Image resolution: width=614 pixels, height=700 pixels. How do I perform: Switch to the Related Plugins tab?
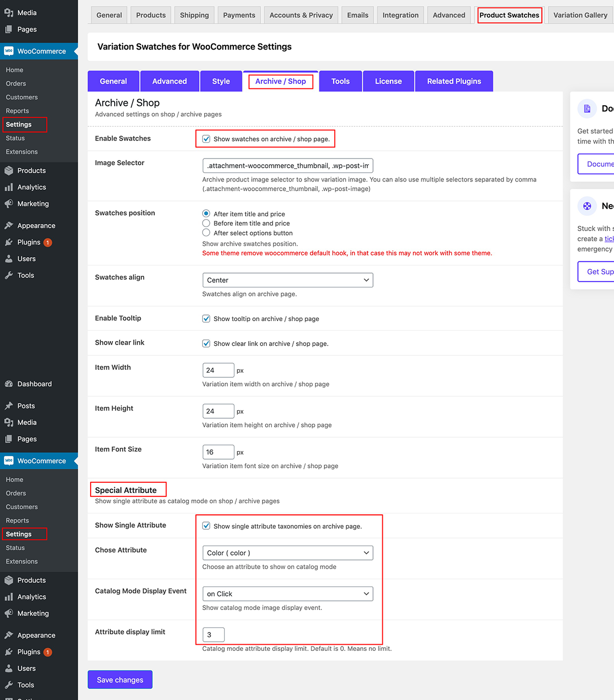point(454,81)
